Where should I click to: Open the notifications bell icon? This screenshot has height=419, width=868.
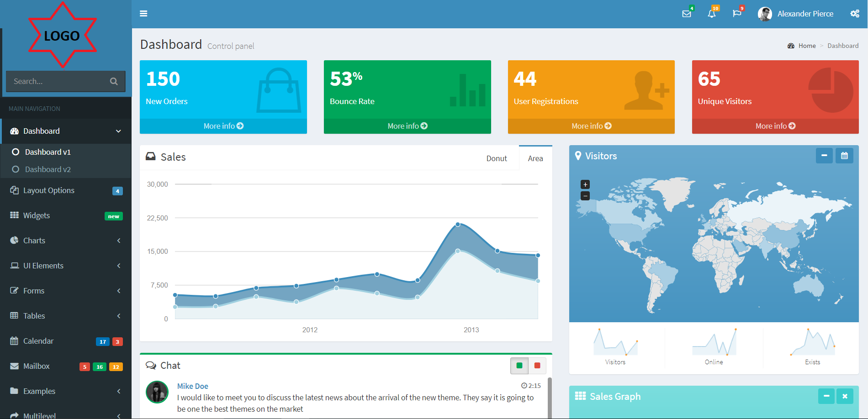click(712, 14)
